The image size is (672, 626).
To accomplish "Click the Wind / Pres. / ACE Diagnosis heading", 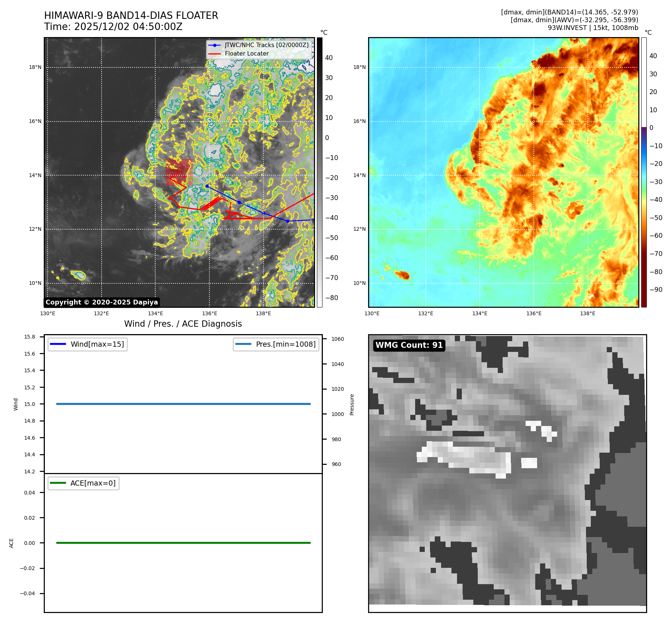I will pyautogui.click(x=183, y=324).
